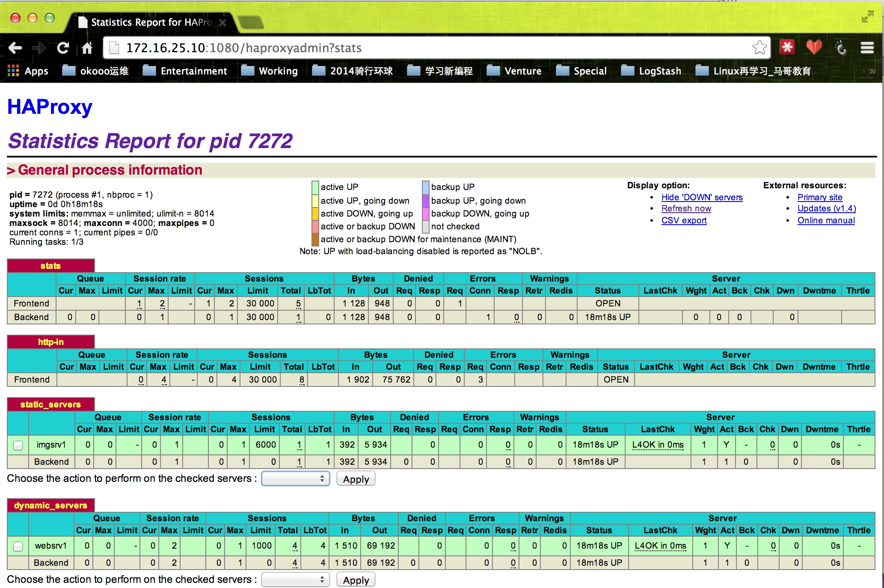The width and height of the screenshot is (884, 588).
Task: Click the active UP legend color swatch
Action: pyautogui.click(x=315, y=187)
